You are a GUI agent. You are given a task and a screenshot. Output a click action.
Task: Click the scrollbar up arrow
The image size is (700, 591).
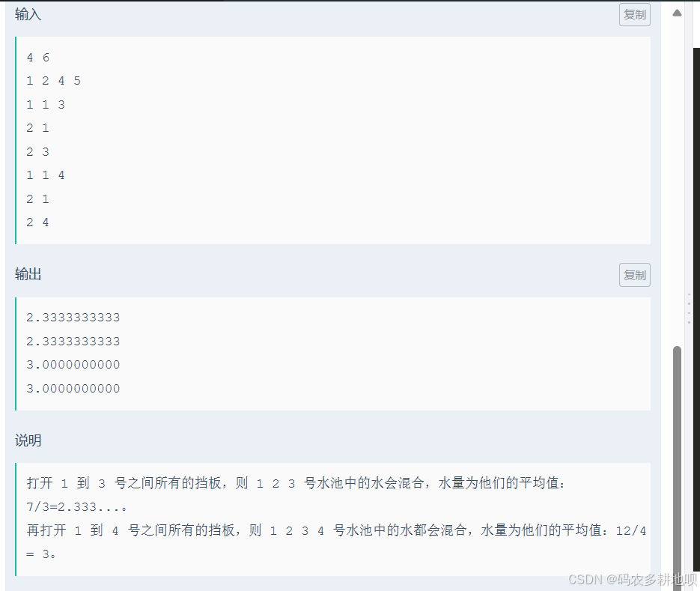click(x=677, y=13)
